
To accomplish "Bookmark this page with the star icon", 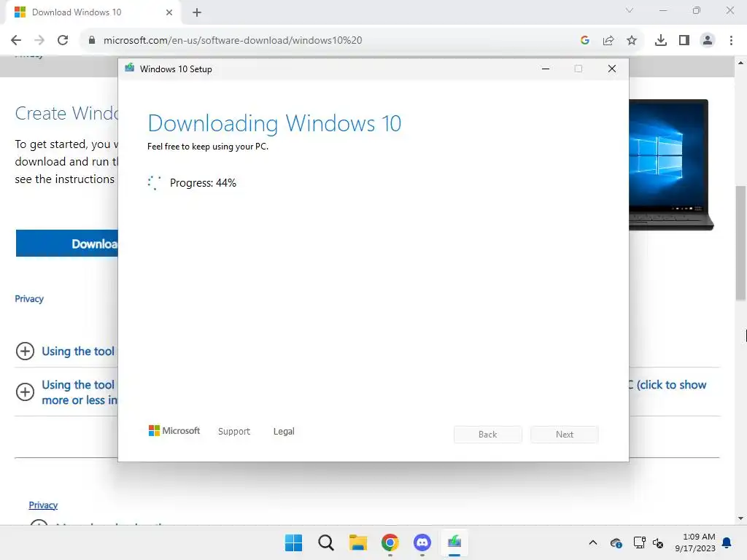I will (632, 40).
